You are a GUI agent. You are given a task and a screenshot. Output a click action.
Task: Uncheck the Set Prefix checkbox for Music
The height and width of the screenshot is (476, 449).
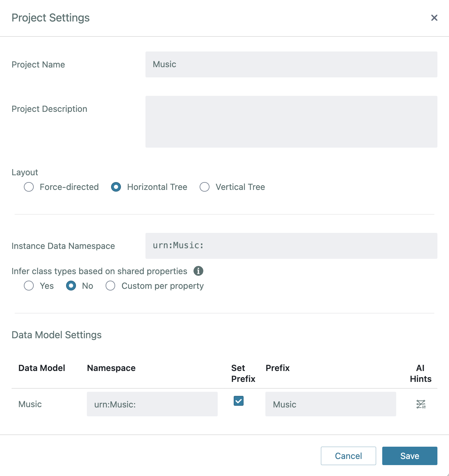pyautogui.click(x=238, y=401)
